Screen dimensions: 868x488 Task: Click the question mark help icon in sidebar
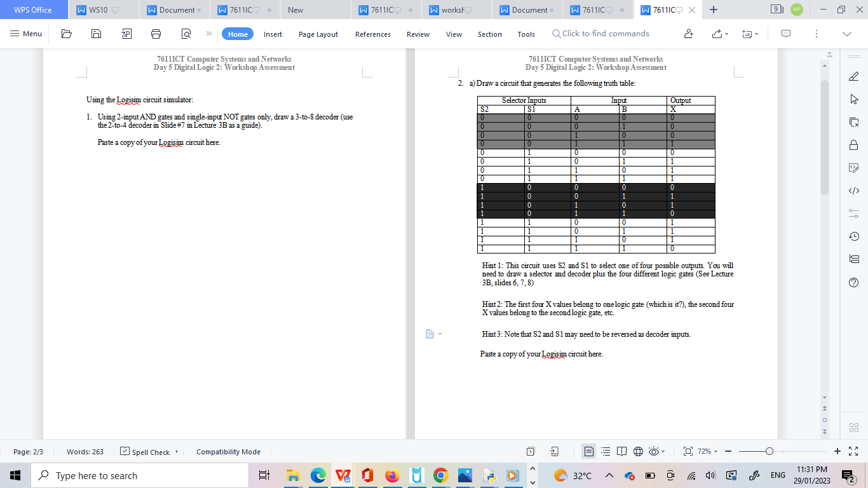854,282
